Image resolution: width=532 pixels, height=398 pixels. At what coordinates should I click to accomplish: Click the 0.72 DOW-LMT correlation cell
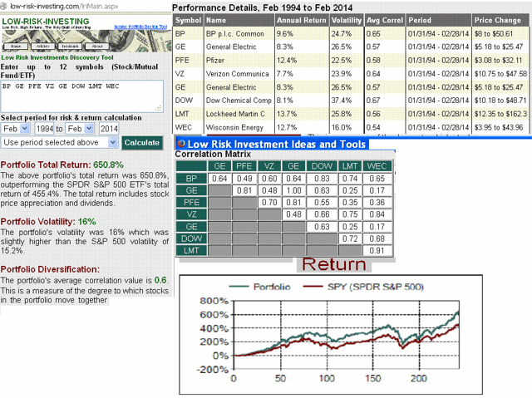click(x=350, y=238)
